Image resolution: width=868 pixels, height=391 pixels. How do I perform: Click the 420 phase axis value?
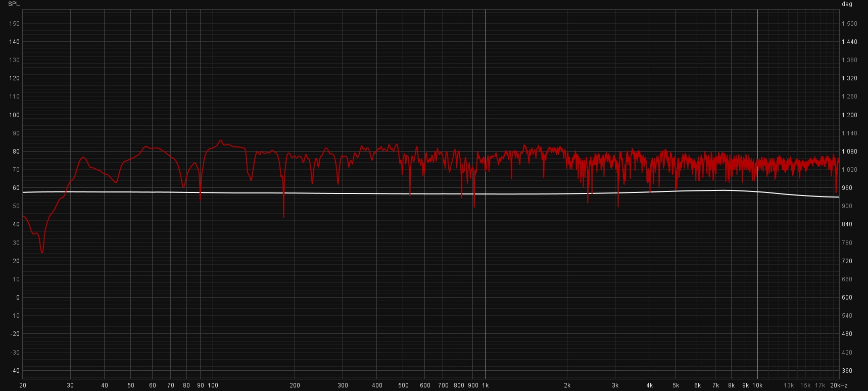click(847, 353)
